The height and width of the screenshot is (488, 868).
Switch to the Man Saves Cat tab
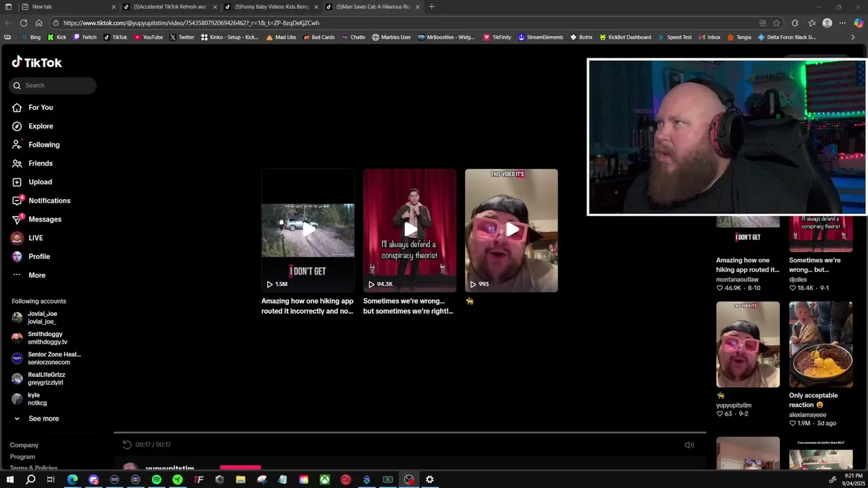(x=372, y=7)
